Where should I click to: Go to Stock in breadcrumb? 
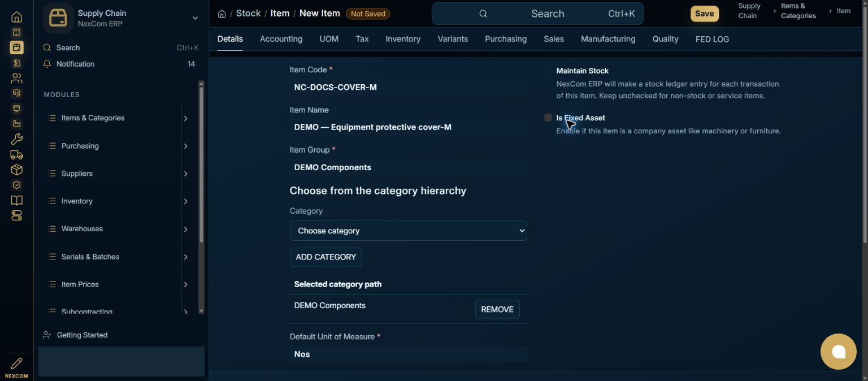[x=248, y=14]
